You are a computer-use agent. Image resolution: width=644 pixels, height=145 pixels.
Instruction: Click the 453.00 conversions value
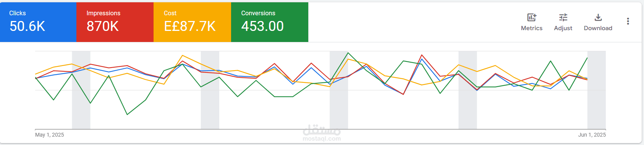(262, 26)
